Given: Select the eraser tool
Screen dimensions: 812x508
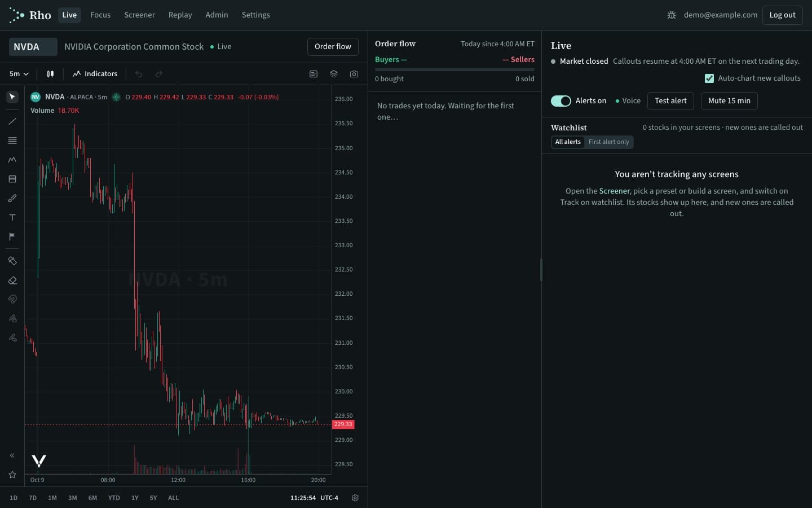Looking at the screenshot, I should point(12,280).
